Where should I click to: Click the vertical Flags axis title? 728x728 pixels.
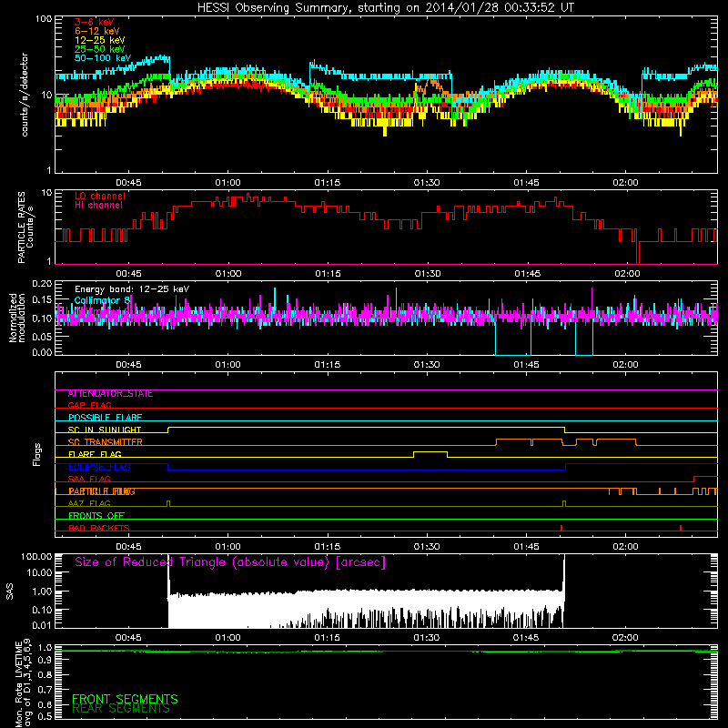[x=37, y=454]
